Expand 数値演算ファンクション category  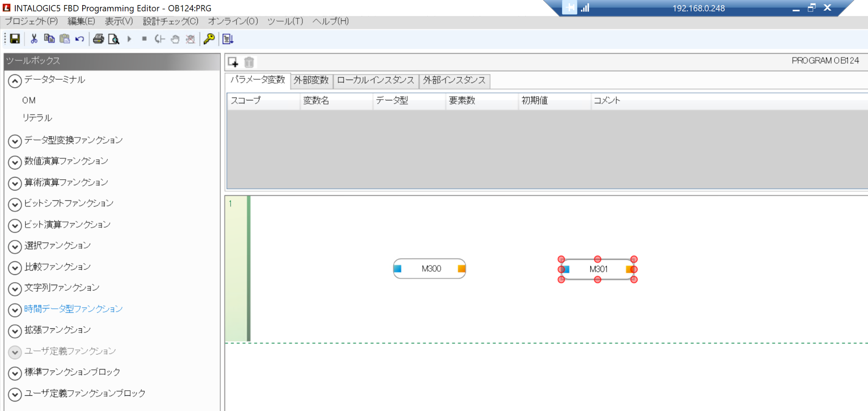pos(15,162)
